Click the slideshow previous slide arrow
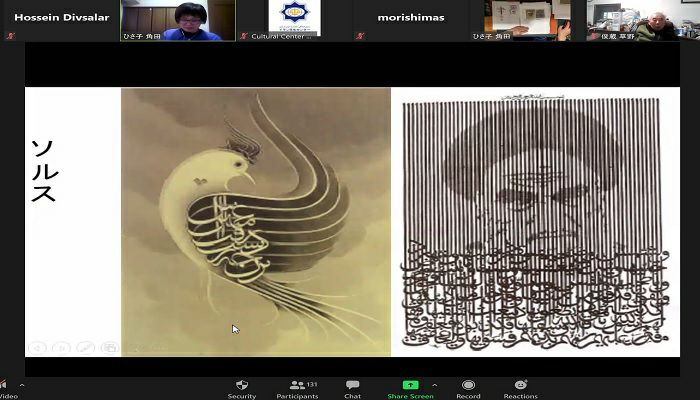700x400 pixels. [x=38, y=347]
